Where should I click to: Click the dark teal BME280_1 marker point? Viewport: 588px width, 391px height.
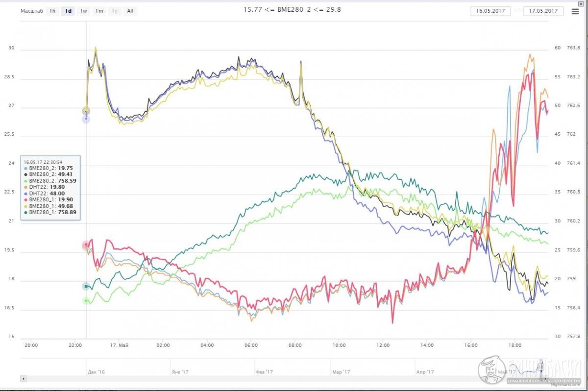pos(86,286)
